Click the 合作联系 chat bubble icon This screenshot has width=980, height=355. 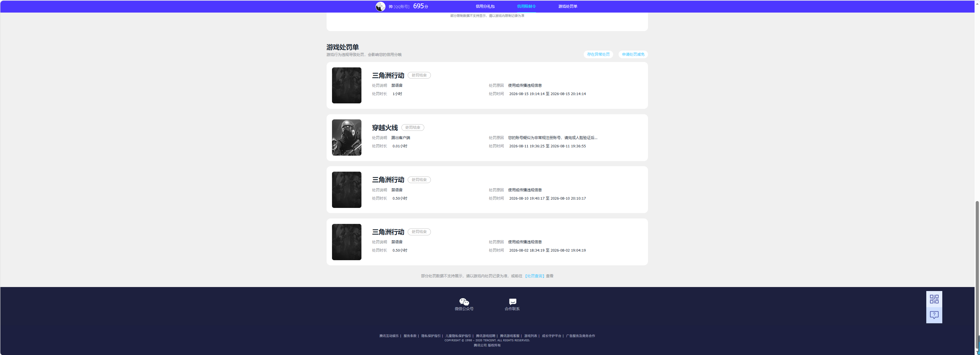click(513, 302)
